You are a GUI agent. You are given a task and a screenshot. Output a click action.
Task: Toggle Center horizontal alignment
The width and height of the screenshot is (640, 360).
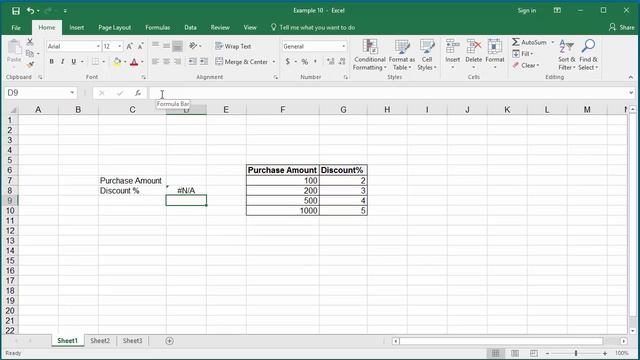[x=166, y=62]
